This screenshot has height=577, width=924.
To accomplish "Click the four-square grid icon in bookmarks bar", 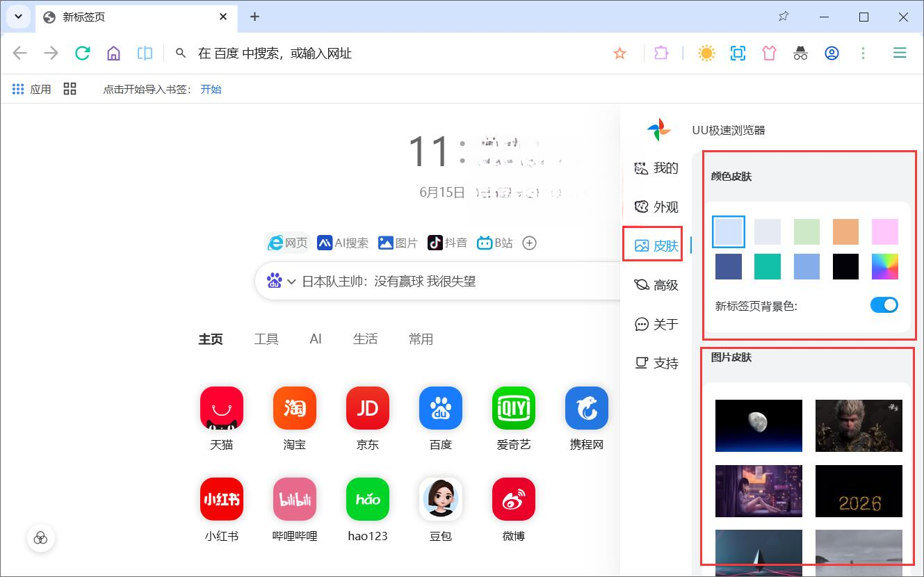I will [x=70, y=89].
